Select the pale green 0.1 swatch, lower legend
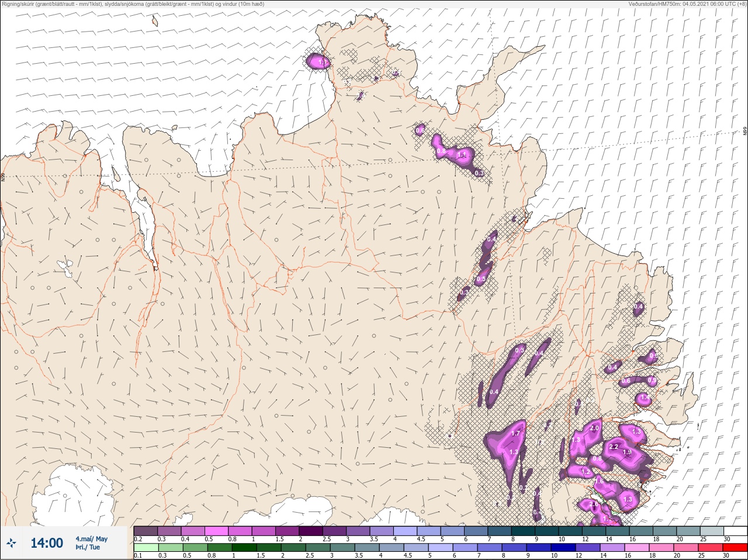This screenshot has width=748, height=560. (x=146, y=548)
